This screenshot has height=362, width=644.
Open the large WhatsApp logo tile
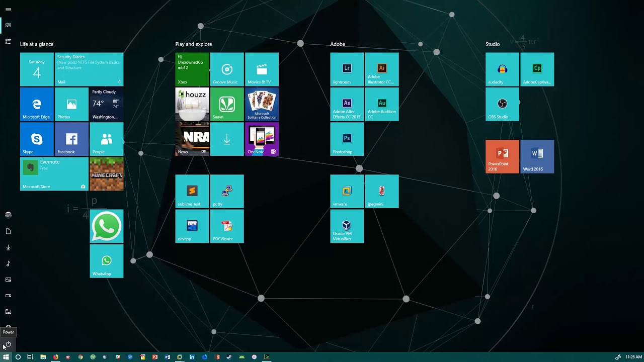click(x=107, y=226)
